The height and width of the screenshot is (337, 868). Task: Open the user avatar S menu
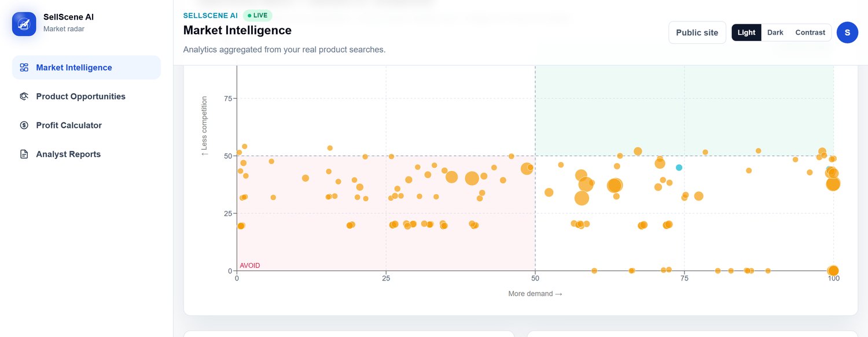847,32
